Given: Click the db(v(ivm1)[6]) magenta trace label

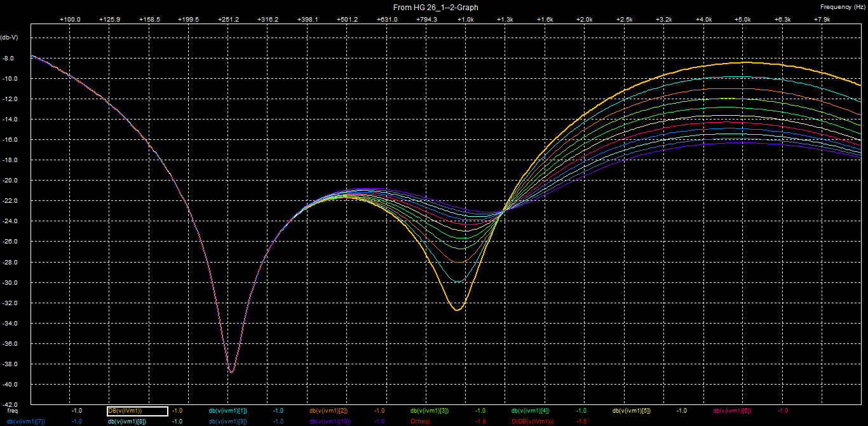Looking at the screenshot, I should tap(732, 411).
